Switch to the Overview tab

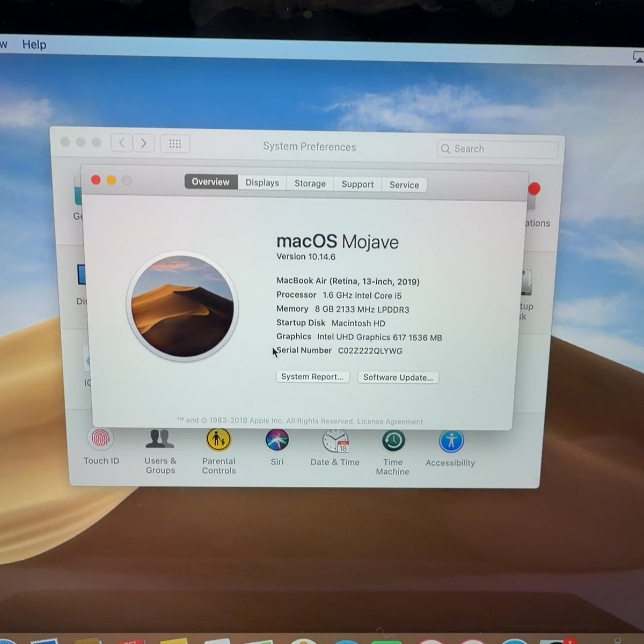click(x=210, y=182)
